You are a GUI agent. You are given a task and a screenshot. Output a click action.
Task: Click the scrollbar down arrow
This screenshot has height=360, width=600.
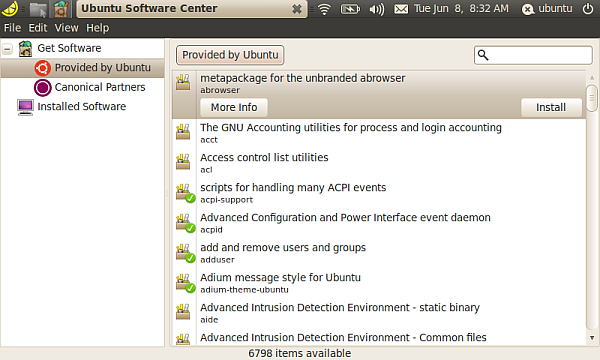click(592, 338)
